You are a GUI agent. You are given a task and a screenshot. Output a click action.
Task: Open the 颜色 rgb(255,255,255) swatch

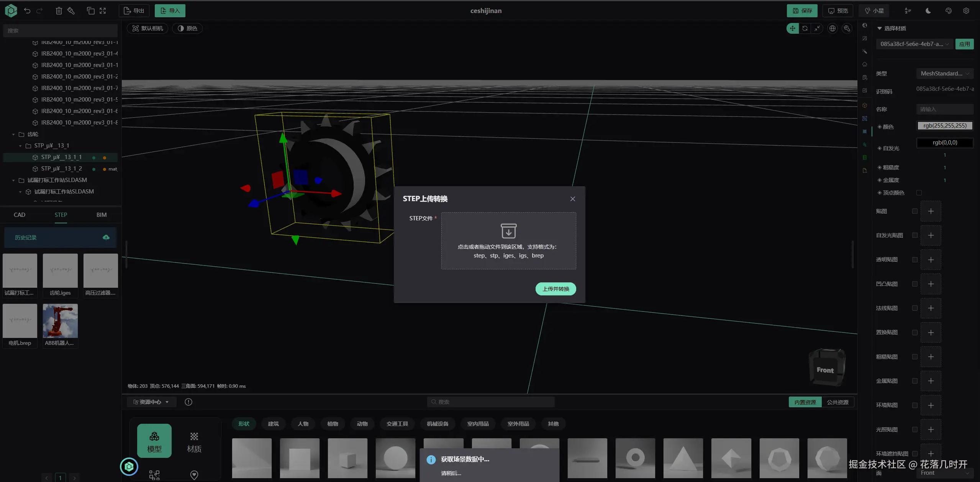[x=945, y=126]
